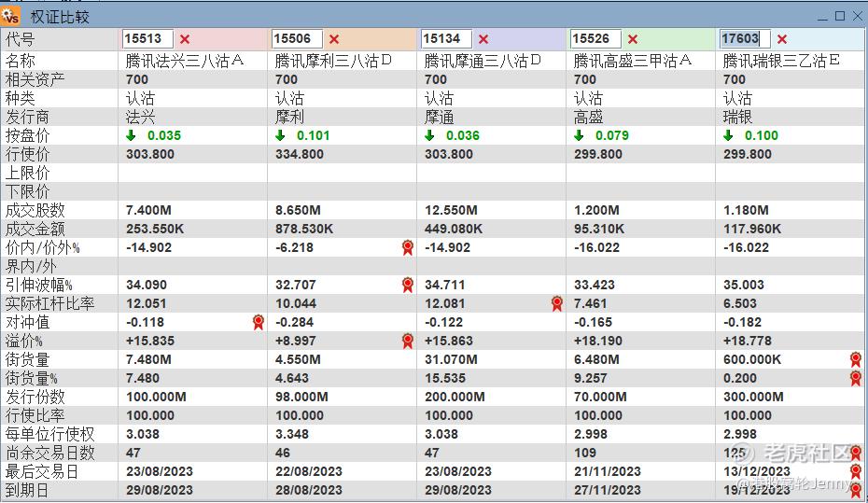The width and height of the screenshot is (868, 503).
Task: Click the red ribbon badge beside 12.081
Action: point(557,304)
